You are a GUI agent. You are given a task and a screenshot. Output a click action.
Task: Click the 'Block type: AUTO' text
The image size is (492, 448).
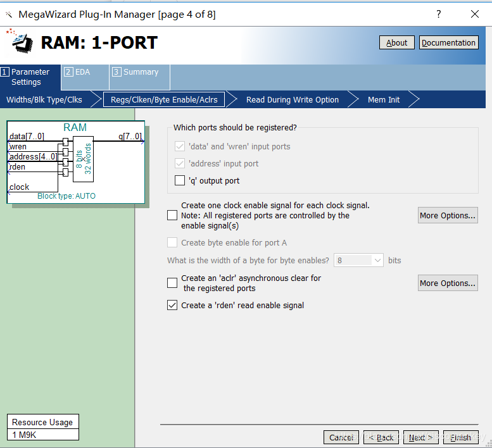click(66, 196)
